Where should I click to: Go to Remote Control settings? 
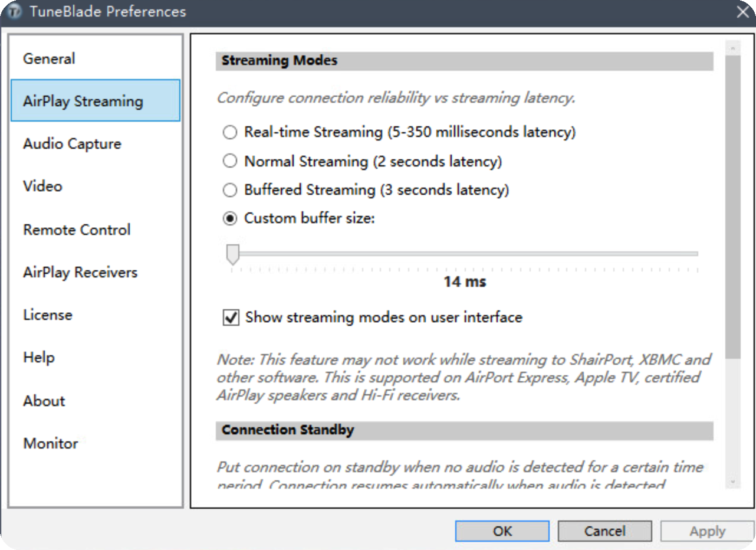click(77, 230)
